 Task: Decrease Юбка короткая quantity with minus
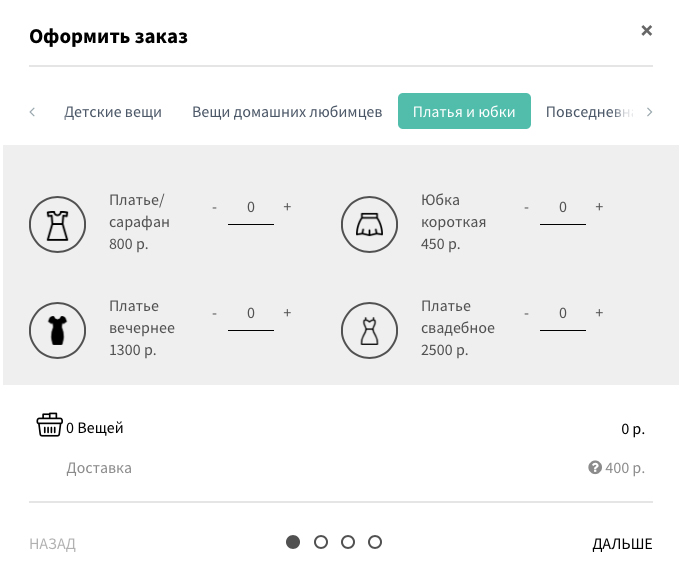[x=526, y=207]
